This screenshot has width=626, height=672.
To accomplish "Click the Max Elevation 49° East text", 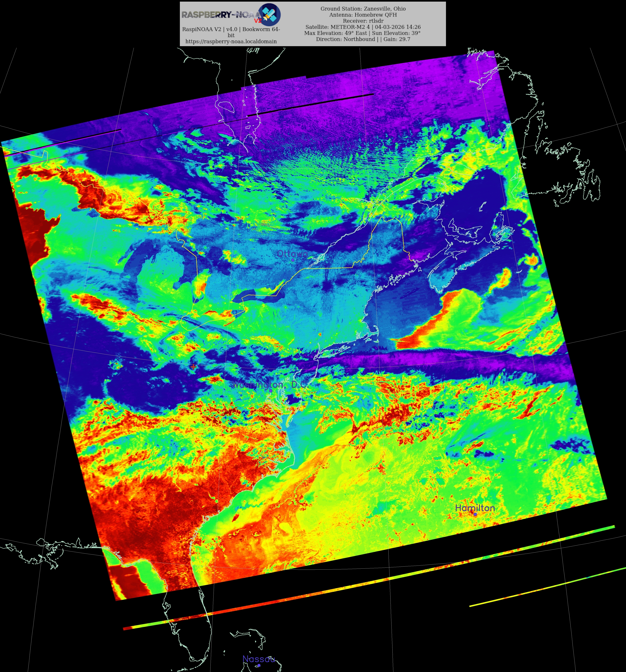I will (335, 33).
